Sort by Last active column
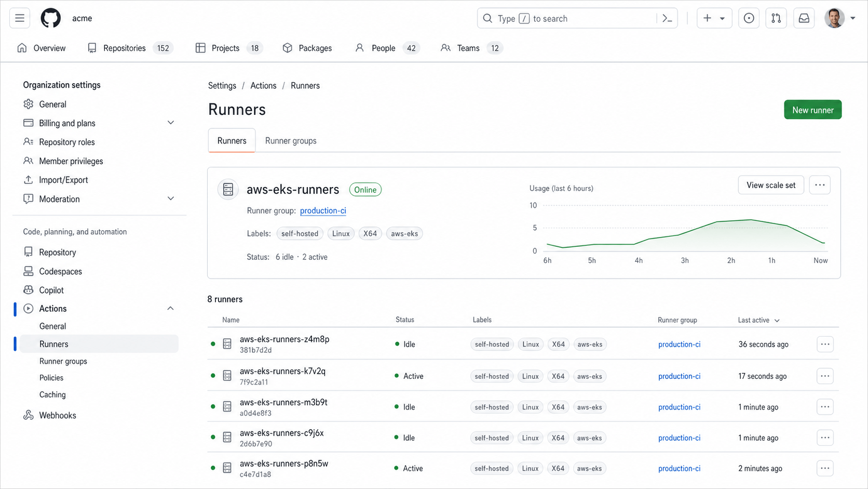Screen dimensions: 868x489 (758, 320)
